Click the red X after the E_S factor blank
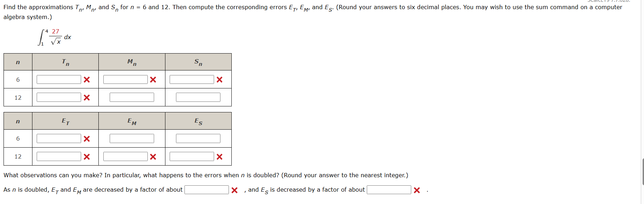 coord(417,190)
